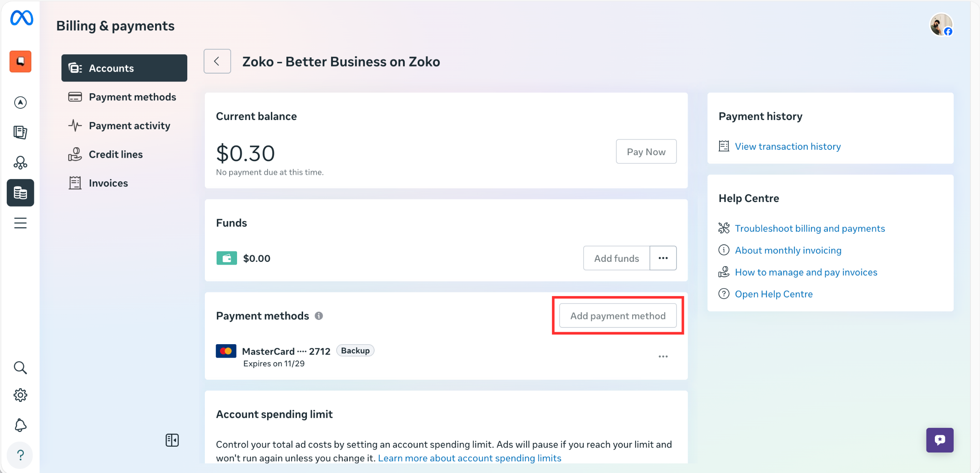Open the search magnifier in sidebar
Image resolution: width=980 pixels, height=473 pixels.
(x=20, y=368)
